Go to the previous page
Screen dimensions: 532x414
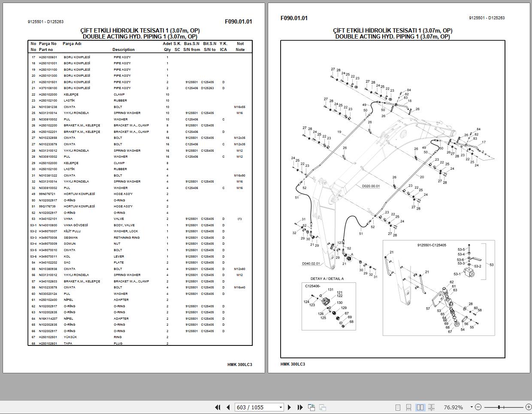click(x=228, y=407)
